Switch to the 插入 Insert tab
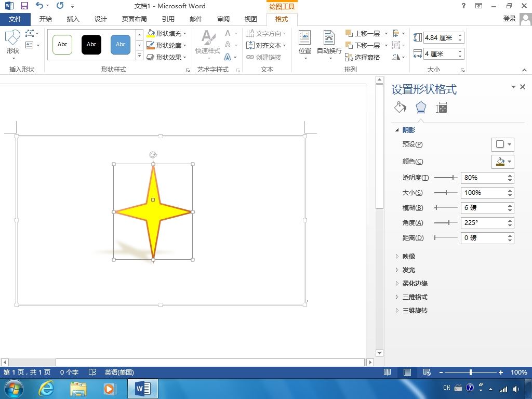Image resolution: width=532 pixels, height=399 pixels. point(73,19)
